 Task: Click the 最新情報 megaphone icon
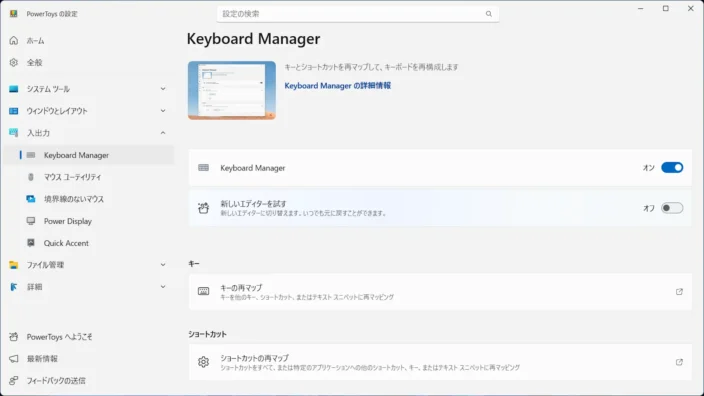(13, 358)
